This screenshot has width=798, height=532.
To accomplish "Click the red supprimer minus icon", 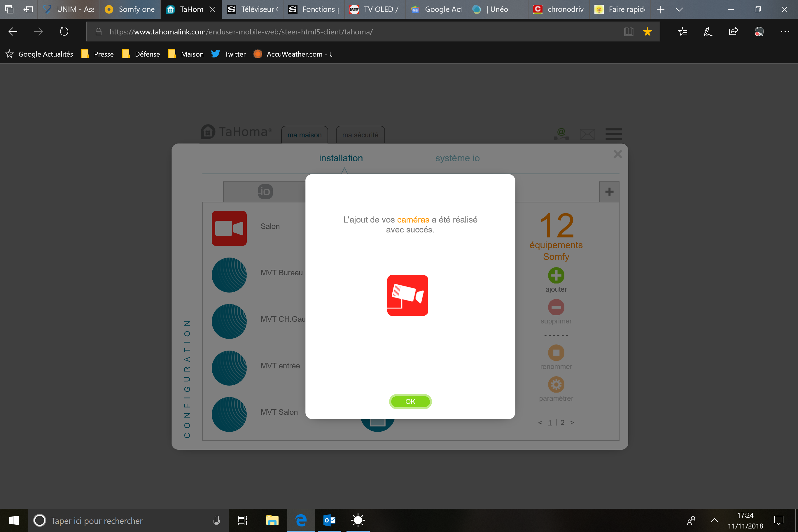I will tap(556, 307).
